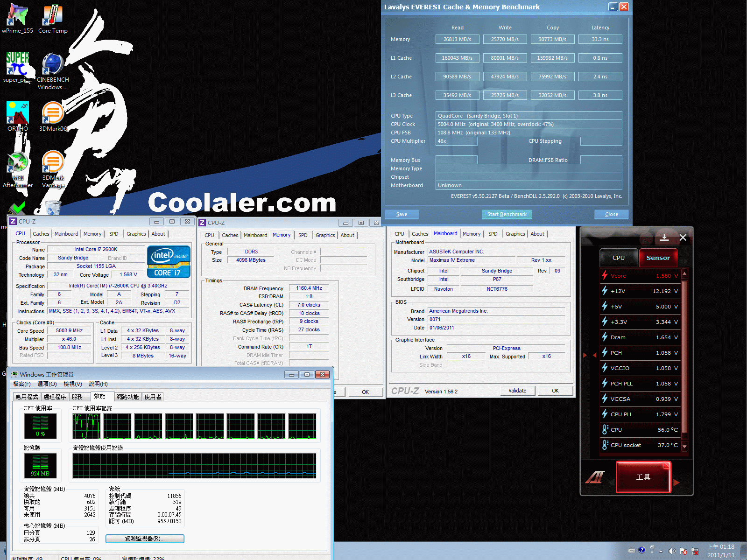Open the 檔案(F) menu in Task Manager
The height and width of the screenshot is (560, 747).
[22, 384]
